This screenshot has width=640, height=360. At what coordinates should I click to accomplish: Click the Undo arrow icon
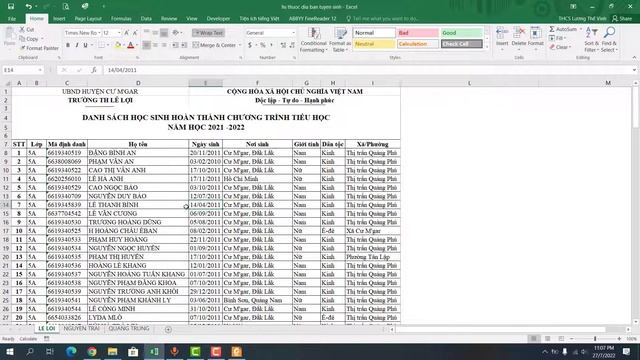(x=28, y=7)
